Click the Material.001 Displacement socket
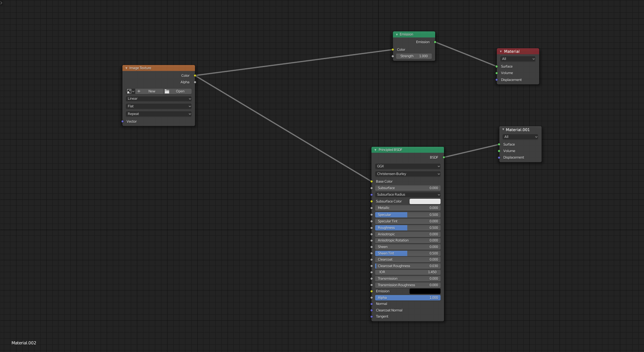 click(499, 157)
